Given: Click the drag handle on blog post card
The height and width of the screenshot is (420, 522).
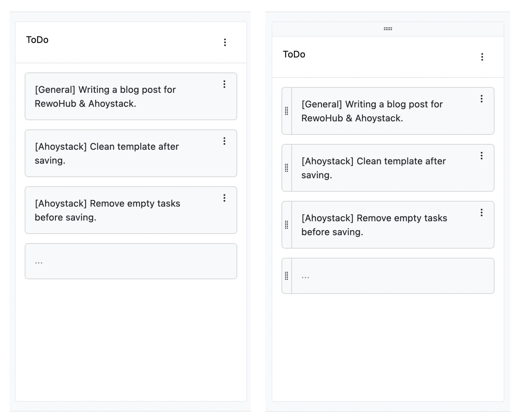Looking at the screenshot, I should click(287, 111).
